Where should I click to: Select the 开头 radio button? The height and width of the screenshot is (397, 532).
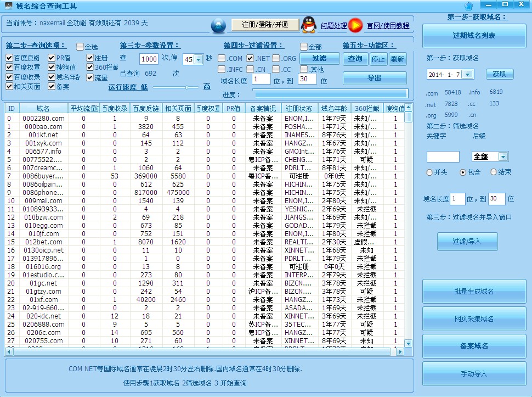(429, 172)
